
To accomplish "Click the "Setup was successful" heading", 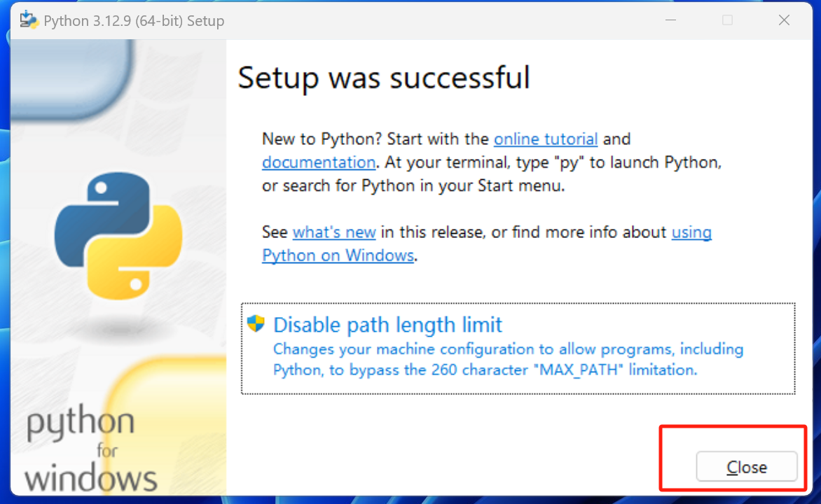I will pyautogui.click(x=383, y=78).
